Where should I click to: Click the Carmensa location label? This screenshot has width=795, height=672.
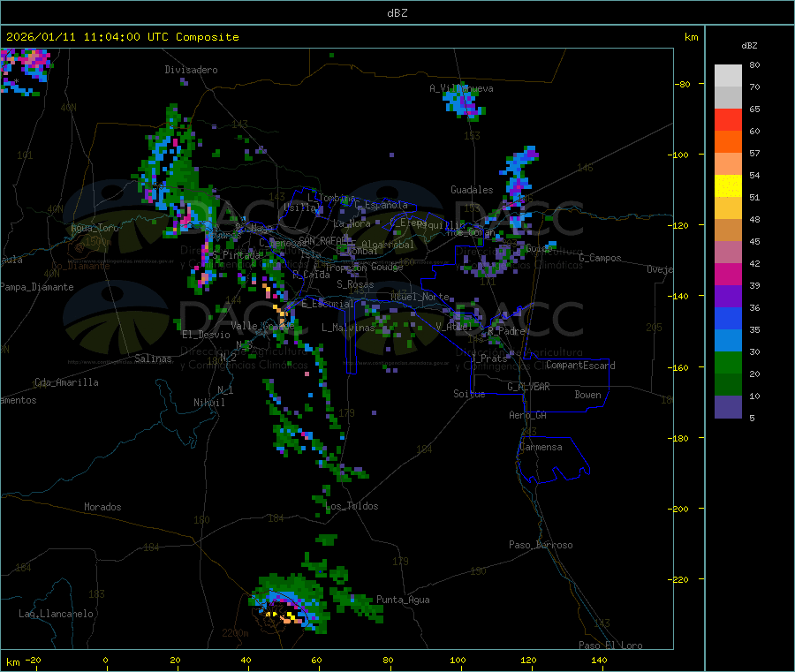click(x=541, y=447)
